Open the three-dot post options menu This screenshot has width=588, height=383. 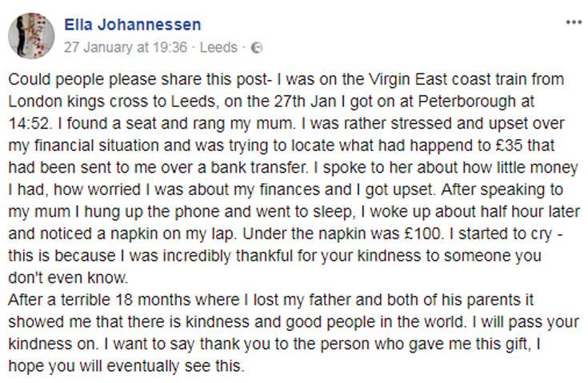point(574,22)
